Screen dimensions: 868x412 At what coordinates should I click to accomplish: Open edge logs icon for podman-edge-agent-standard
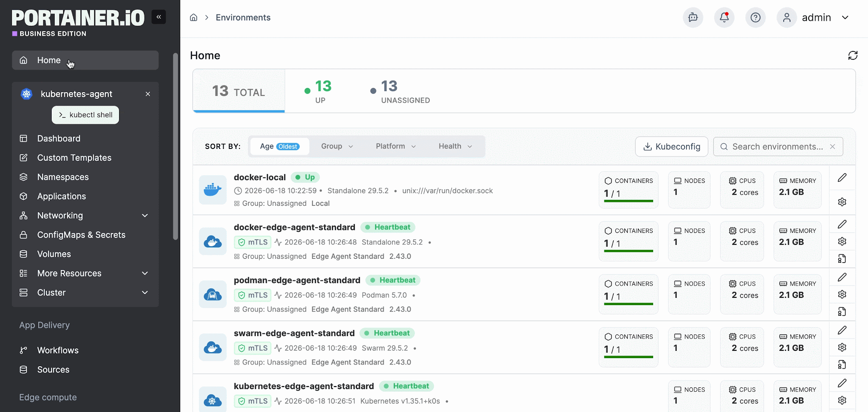pyautogui.click(x=842, y=311)
